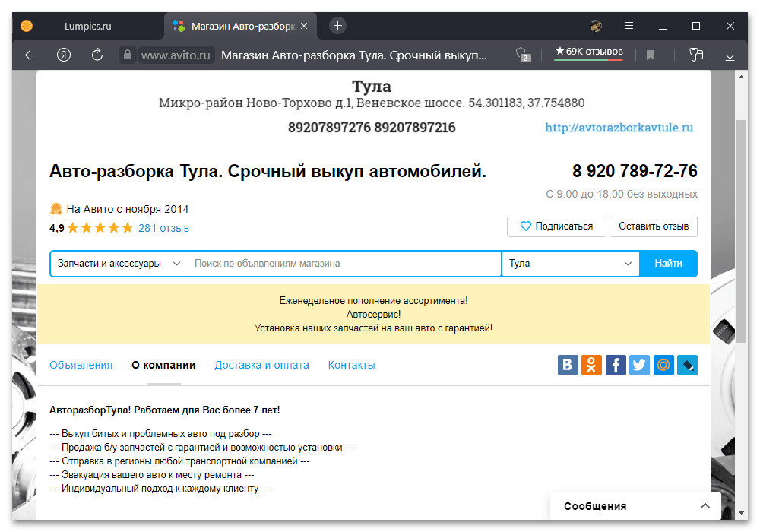
Task: Open a new browser tab
Action: [338, 26]
